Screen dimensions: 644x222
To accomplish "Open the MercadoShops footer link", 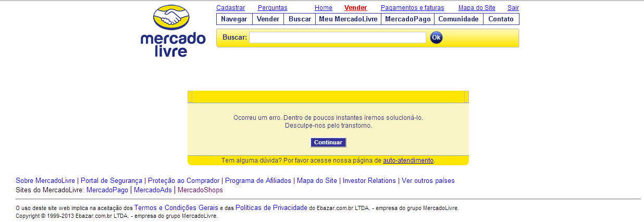I will point(200,190).
